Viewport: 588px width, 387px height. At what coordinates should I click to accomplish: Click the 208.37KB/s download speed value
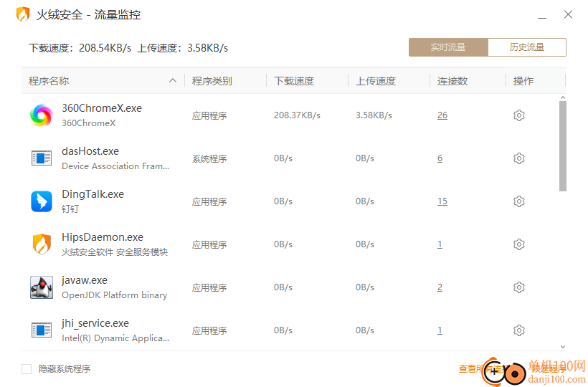[297, 115]
